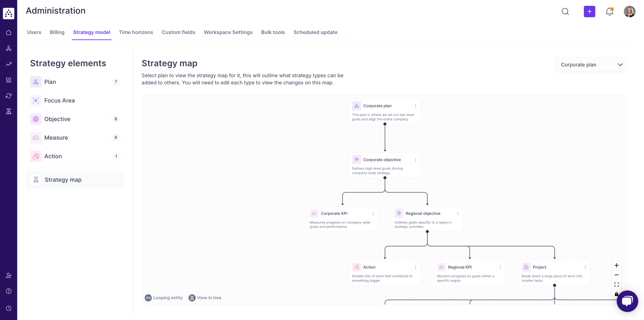Click the purple plus create button
This screenshot has width=644, height=320.
click(589, 12)
